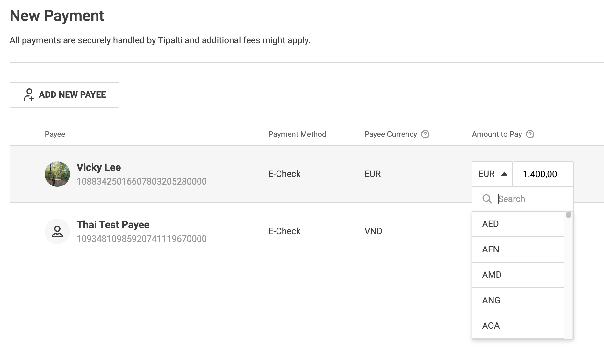Click the Add New Payee button
The height and width of the screenshot is (364, 604).
coord(64,95)
